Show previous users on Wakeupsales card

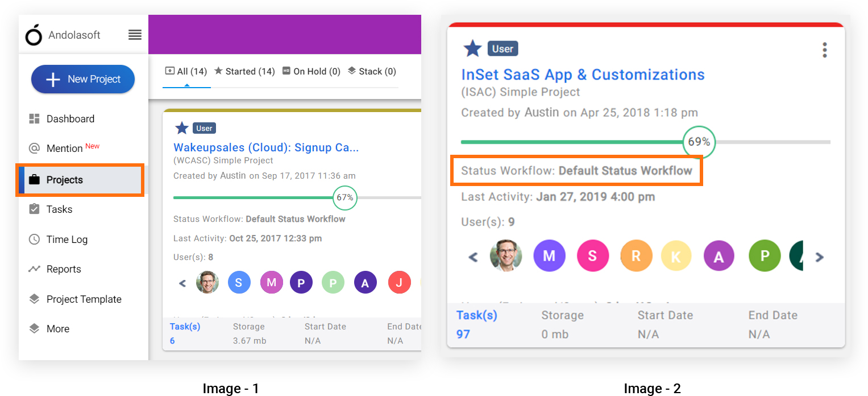coord(182,283)
